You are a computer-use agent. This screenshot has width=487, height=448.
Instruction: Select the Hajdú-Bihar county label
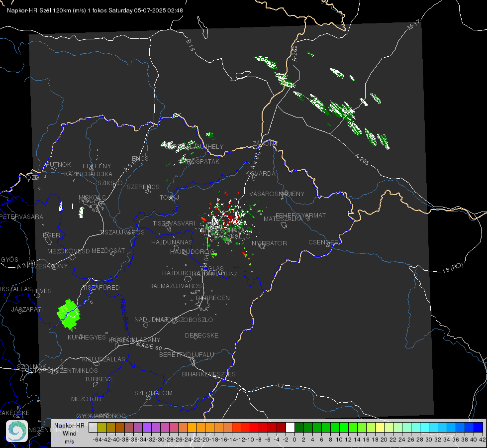point(124,315)
